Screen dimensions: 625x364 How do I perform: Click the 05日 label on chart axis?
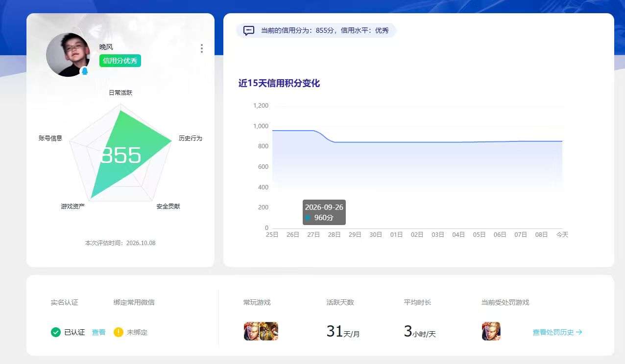click(x=479, y=235)
